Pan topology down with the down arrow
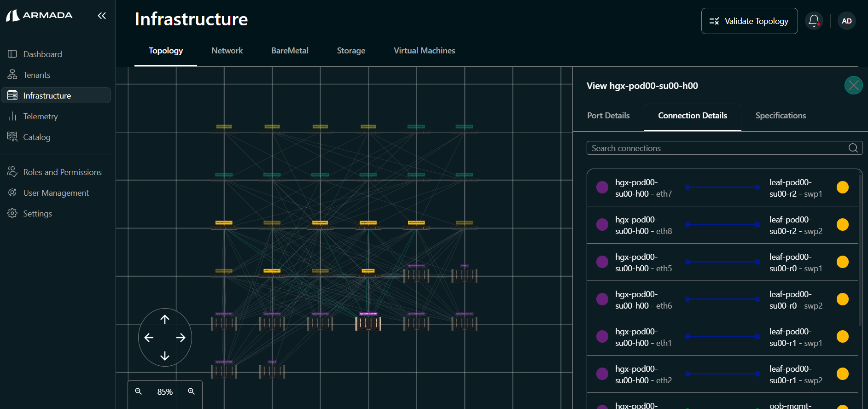 coord(165,356)
